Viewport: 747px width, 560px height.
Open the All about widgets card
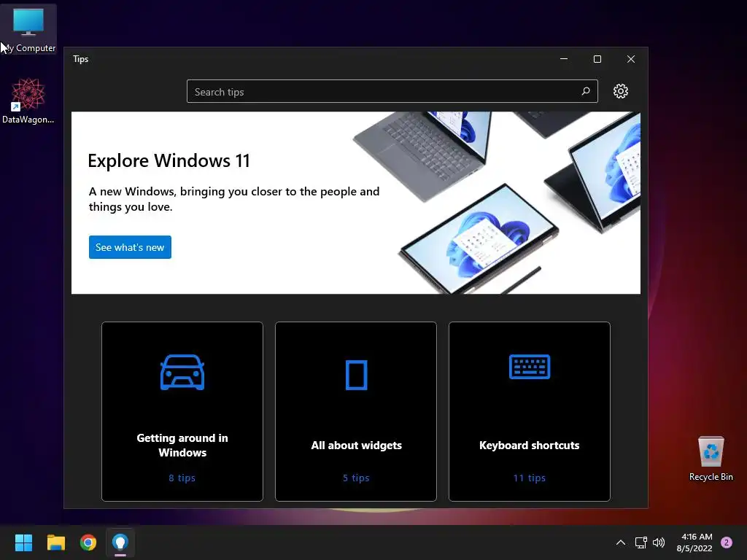tap(356, 411)
